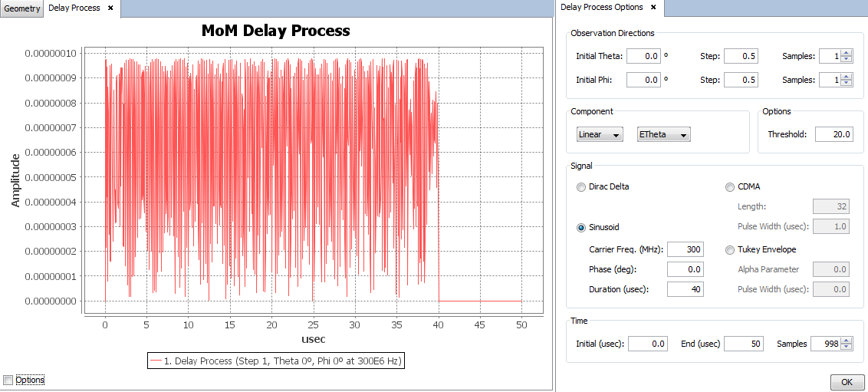Close the Delay Process tab
Viewport: 868px width, 392px height.
click(110, 8)
